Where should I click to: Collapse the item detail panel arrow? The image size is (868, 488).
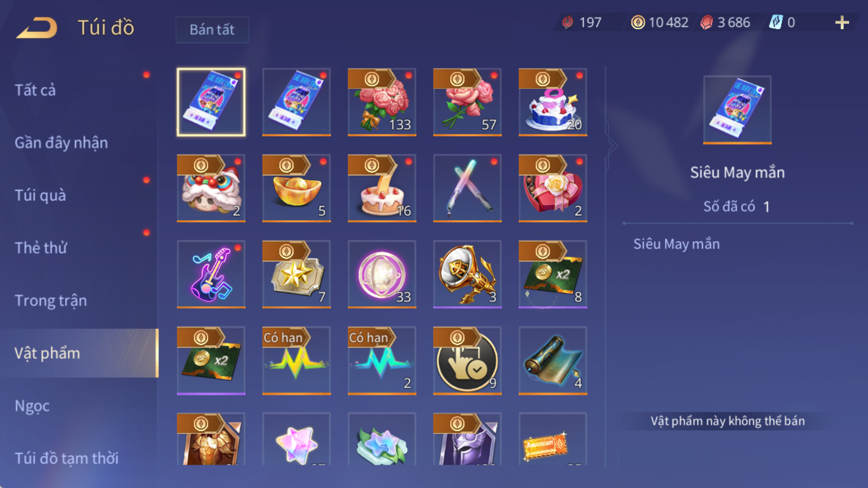612,145
